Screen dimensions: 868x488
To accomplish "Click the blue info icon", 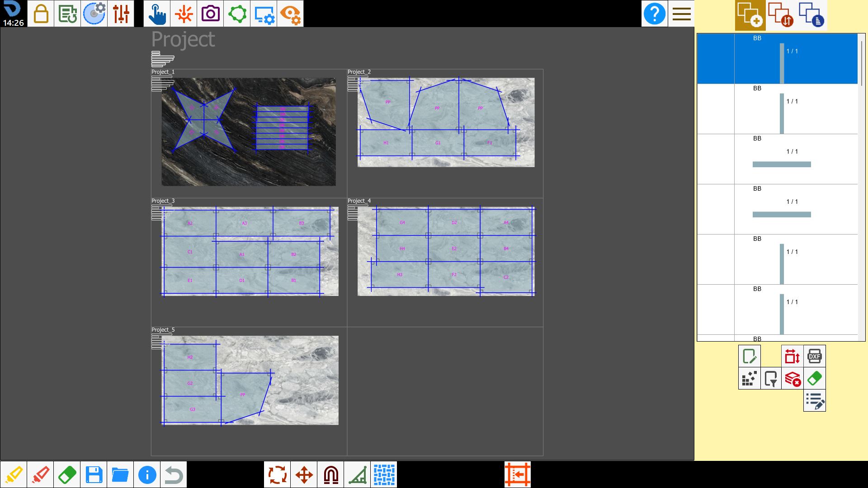I will click(x=147, y=474).
